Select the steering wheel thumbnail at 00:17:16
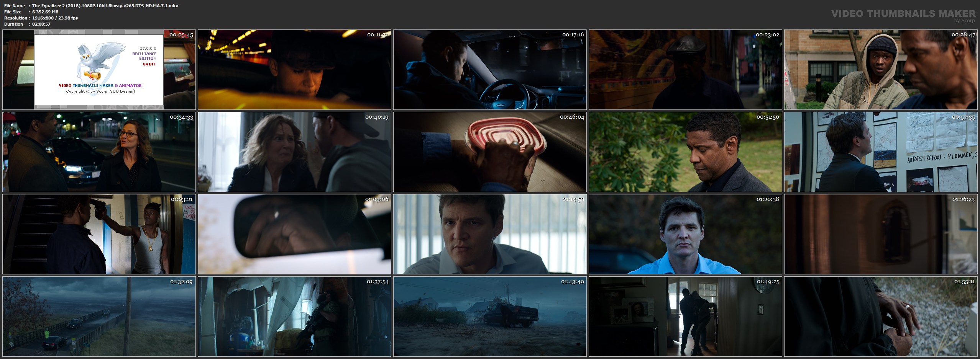 (490, 70)
